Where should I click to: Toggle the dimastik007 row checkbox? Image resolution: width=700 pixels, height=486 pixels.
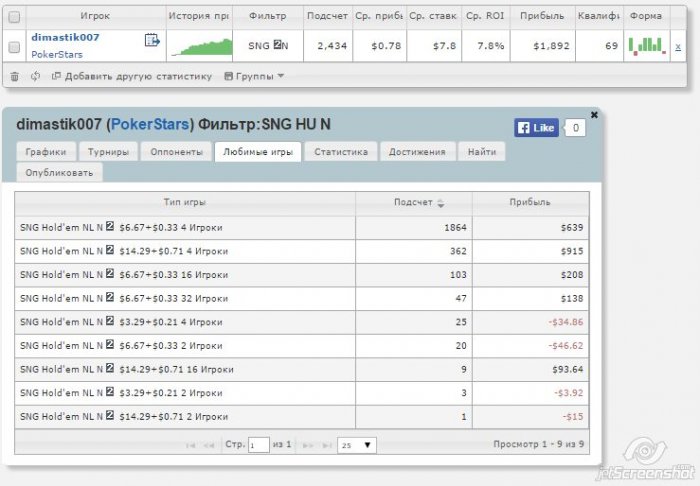point(14,46)
